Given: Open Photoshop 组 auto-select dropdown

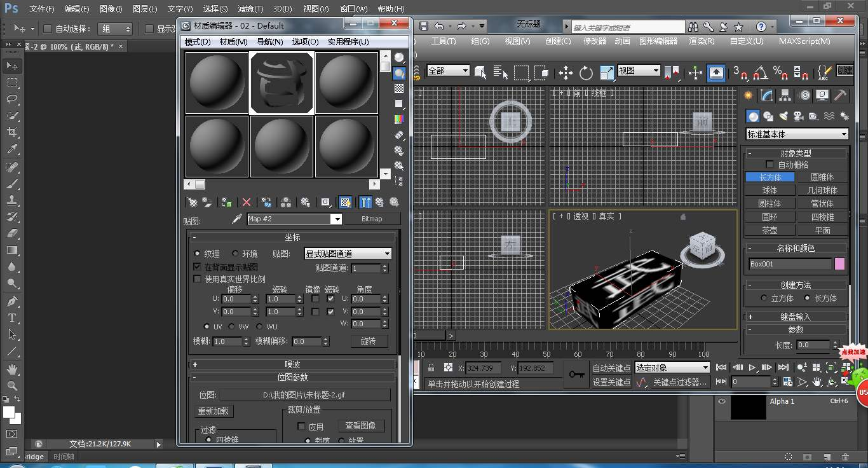Looking at the screenshot, I should pyautogui.click(x=116, y=29).
